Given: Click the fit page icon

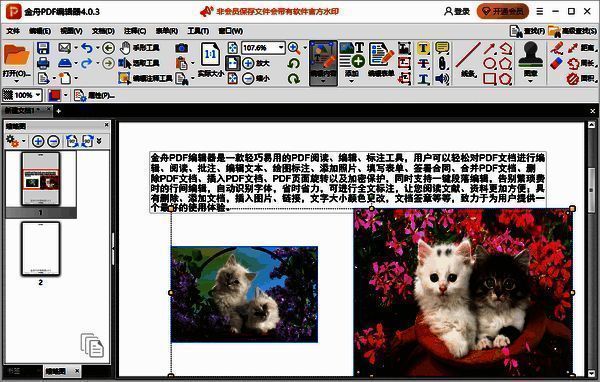Looking at the screenshot, I should pyautogui.click(x=233, y=48).
